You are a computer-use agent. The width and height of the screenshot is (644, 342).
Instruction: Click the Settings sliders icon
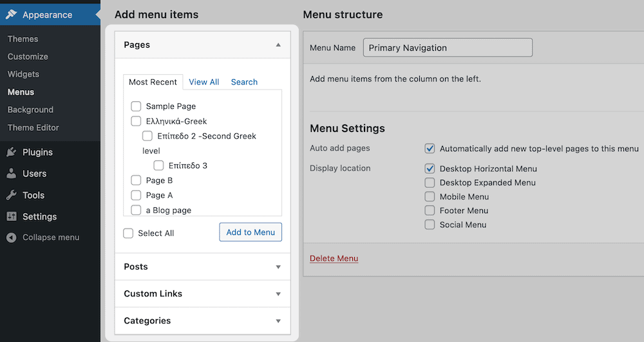click(12, 217)
